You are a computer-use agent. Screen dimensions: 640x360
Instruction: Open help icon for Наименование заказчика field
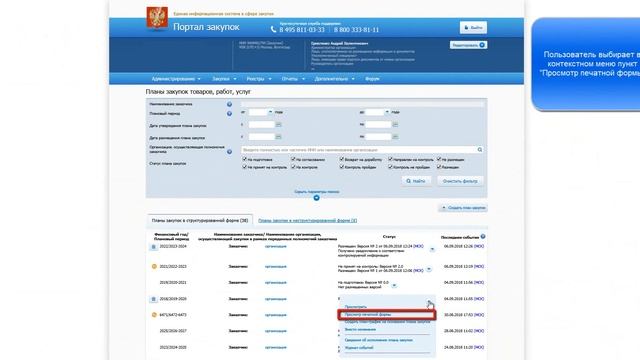point(229,104)
